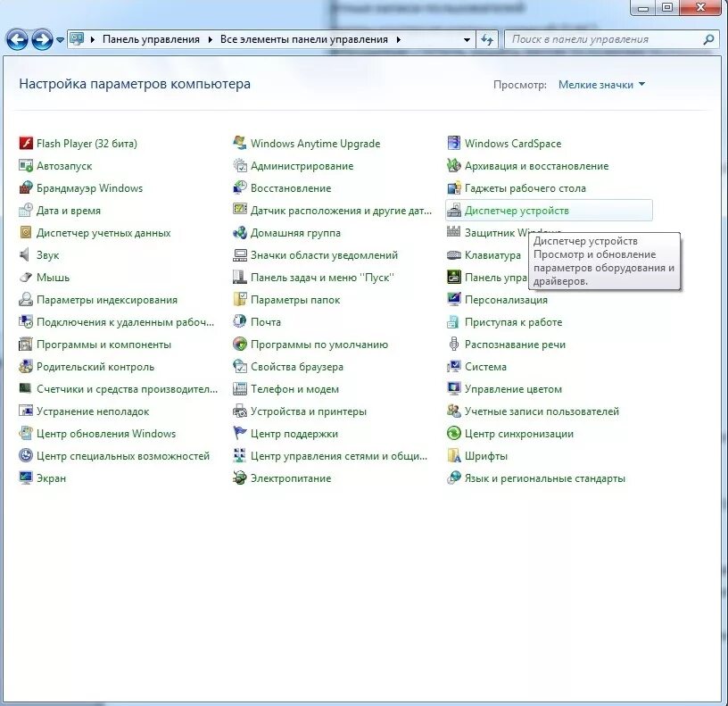Open the Приступая к работе link

tap(514, 322)
